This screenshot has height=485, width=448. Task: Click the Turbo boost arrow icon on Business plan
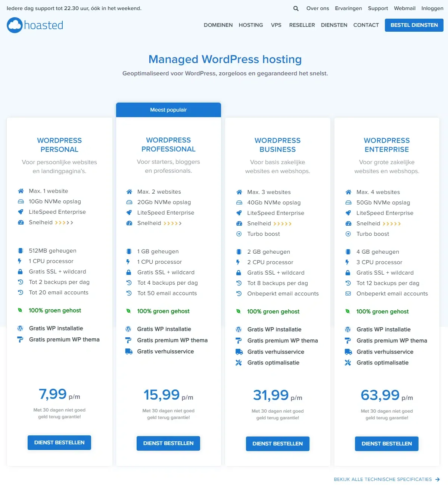pyautogui.click(x=239, y=234)
